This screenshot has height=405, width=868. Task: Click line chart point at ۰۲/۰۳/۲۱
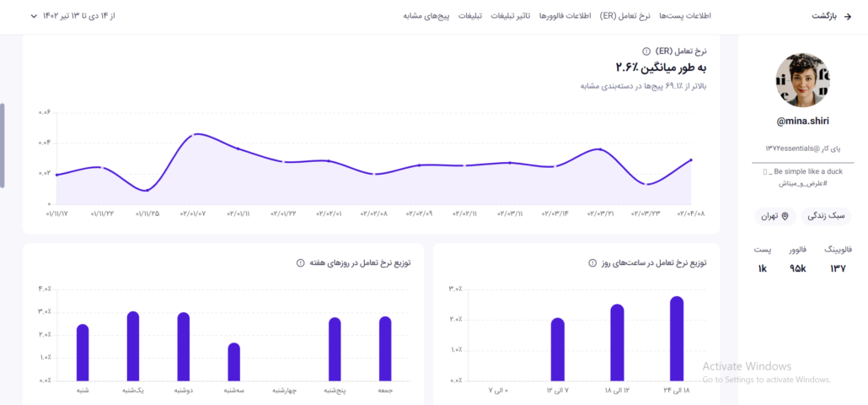coord(600,149)
